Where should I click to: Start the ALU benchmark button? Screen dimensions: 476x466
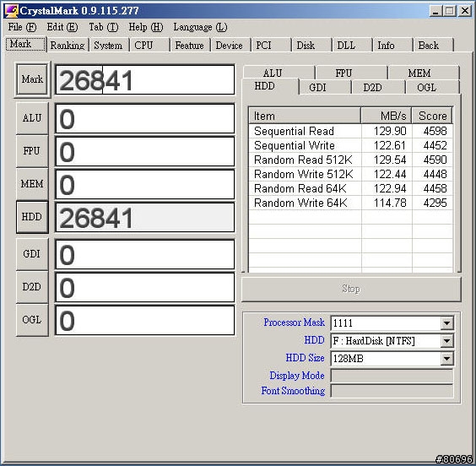click(32, 118)
